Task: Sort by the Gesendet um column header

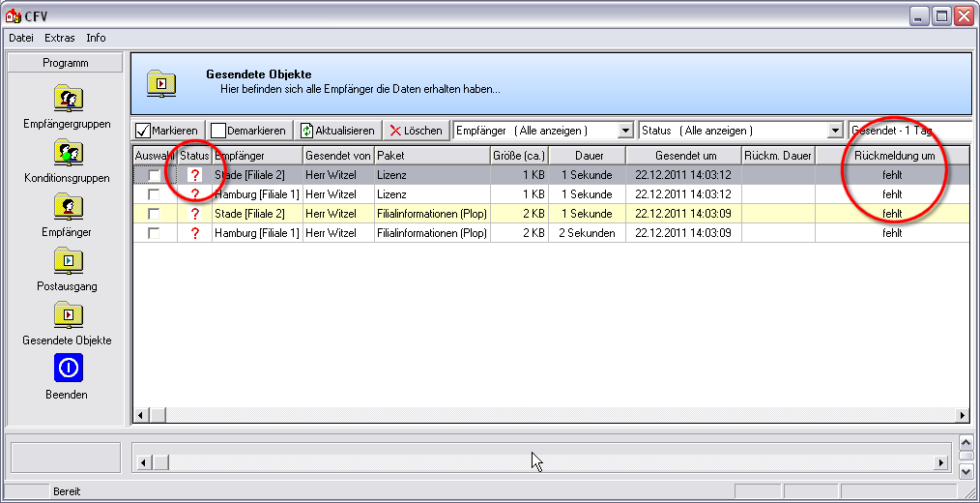Action: point(683,156)
